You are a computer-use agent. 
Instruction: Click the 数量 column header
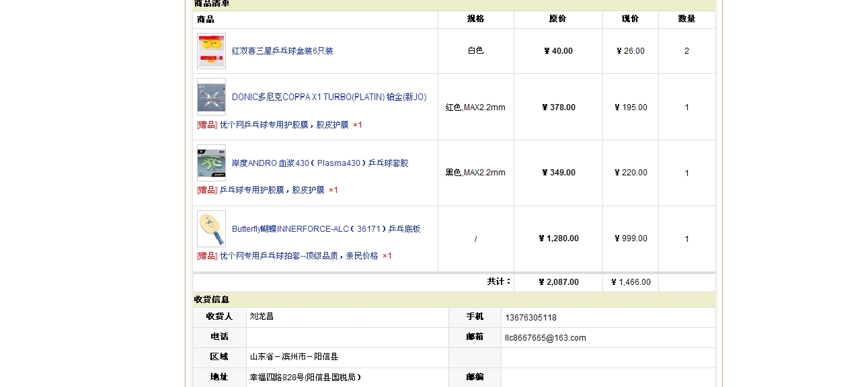[x=686, y=19]
